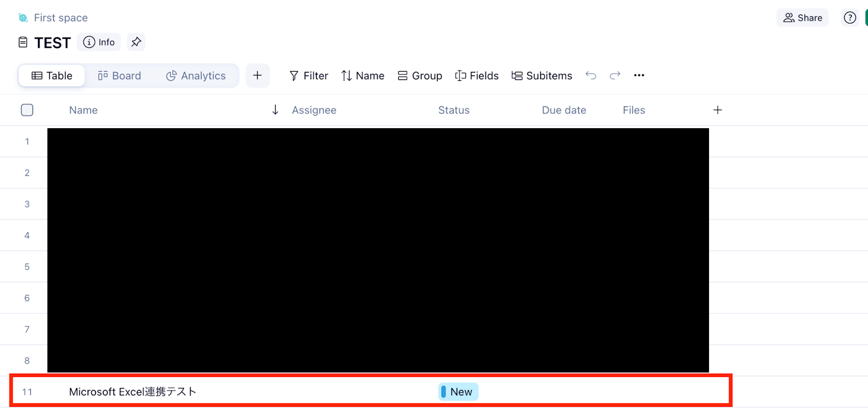
Task: Open the Filter options
Action: [309, 75]
